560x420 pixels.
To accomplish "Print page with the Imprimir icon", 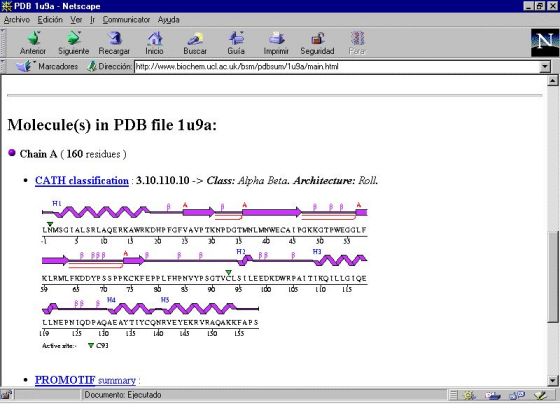I will [276, 38].
